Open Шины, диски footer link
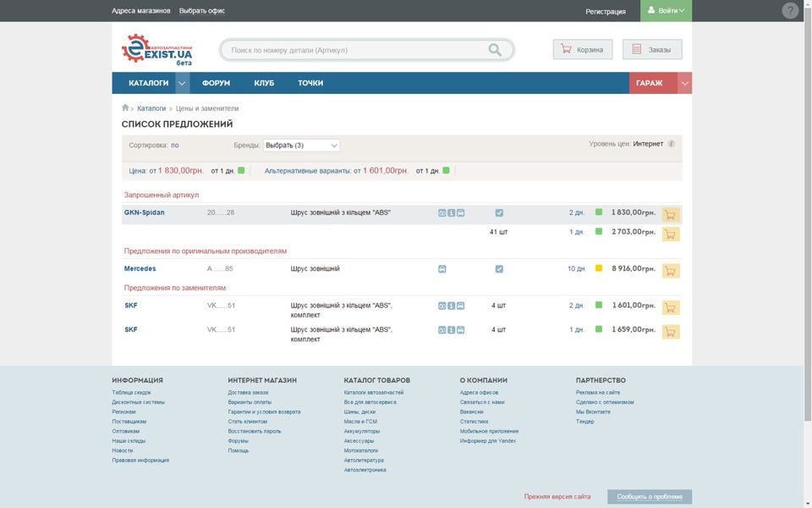Image resolution: width=812 pixels, height=508 pixels. 360,411
